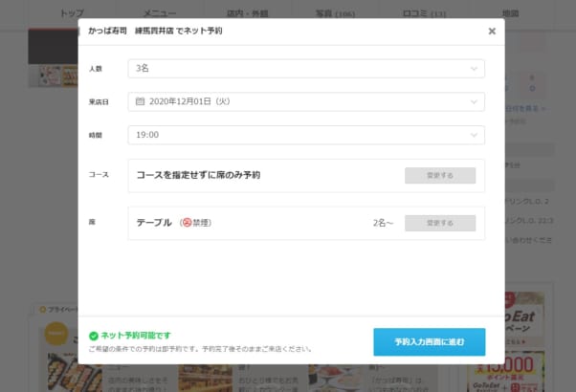The width and height of the screenshot is (576, 392).
Task: Close the ネット予約 dialog with X
Action: [492, 31]
